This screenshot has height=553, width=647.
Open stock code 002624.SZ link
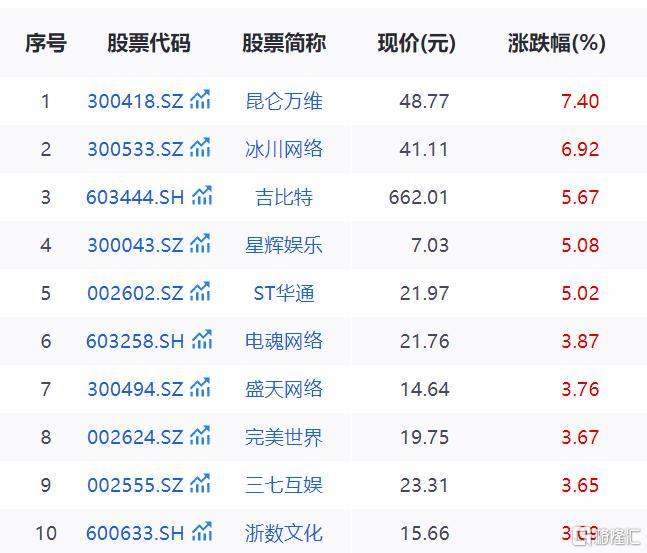135,437
